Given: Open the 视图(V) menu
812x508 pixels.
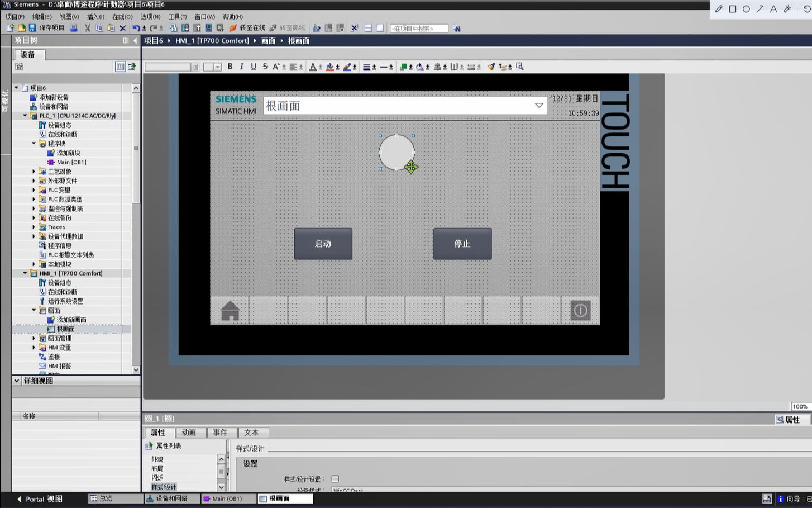Looking at the screenshot, I should 69,17.
